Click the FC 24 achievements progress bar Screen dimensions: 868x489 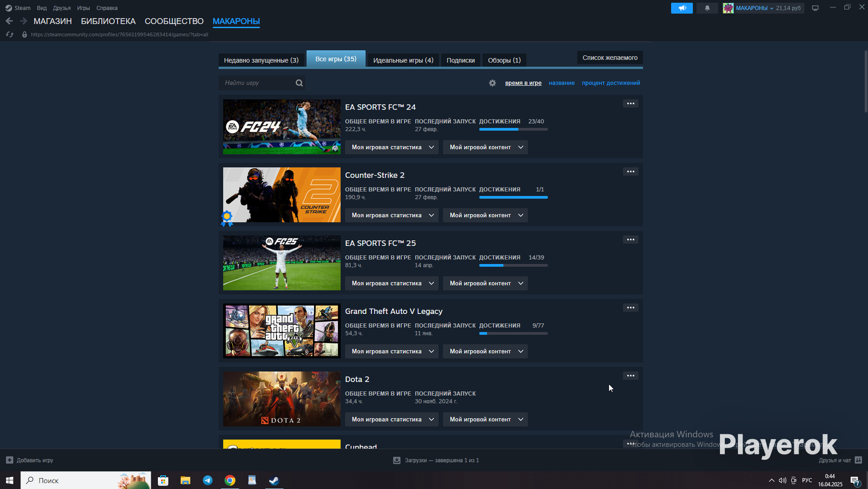pos(513,130)
